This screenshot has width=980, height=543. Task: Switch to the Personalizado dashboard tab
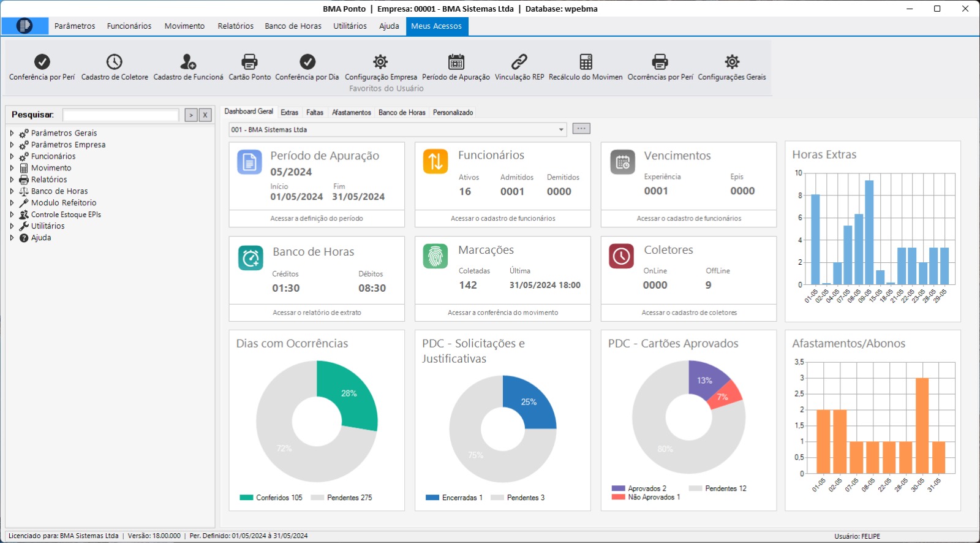pyautogui.click(x=453, y=113)
